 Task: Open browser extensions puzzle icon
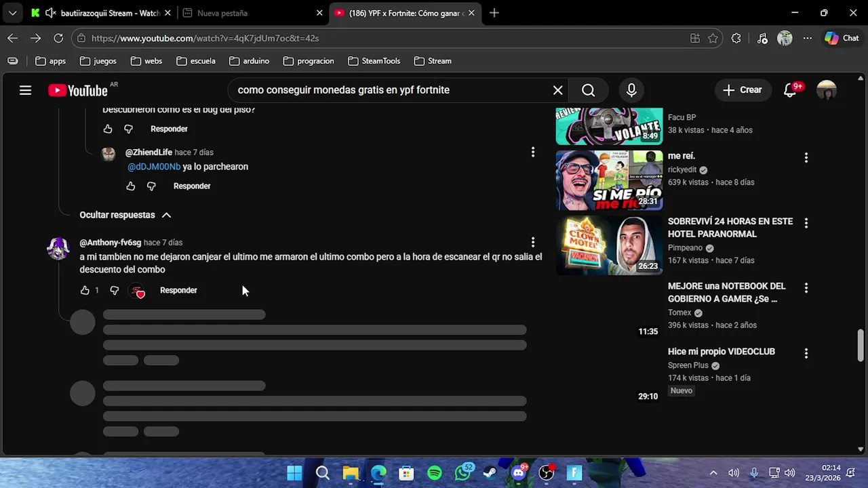(736, 39)
